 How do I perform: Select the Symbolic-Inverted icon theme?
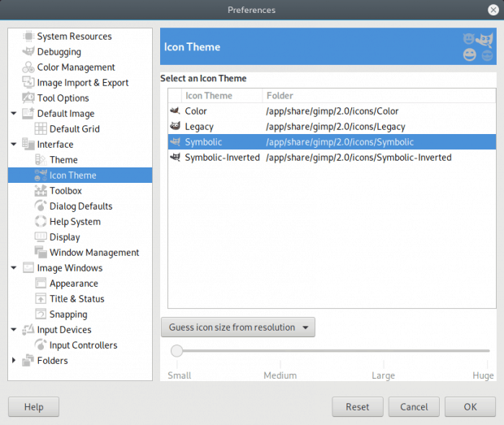click(332, 158)
